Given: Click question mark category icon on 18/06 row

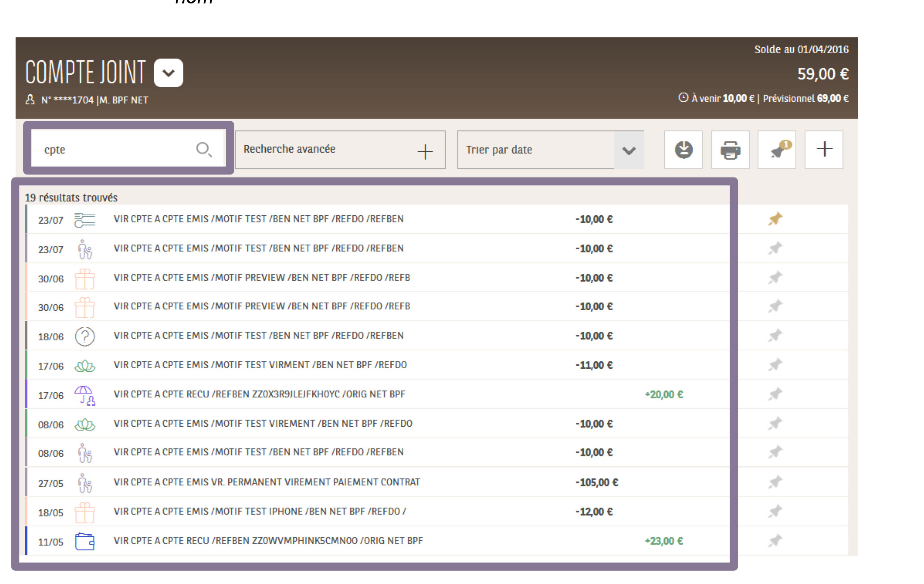Looking at the screenshot, I should pyautogui.click(x=85, y=336).
